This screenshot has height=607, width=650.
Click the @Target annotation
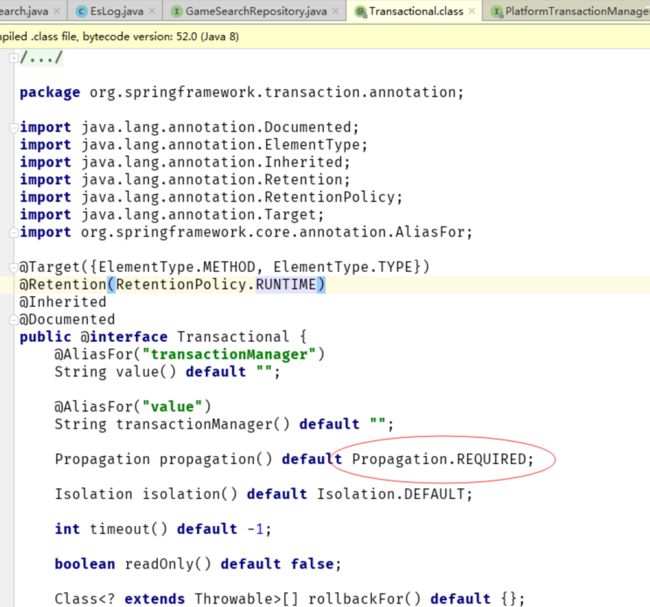tap(49, 267)
